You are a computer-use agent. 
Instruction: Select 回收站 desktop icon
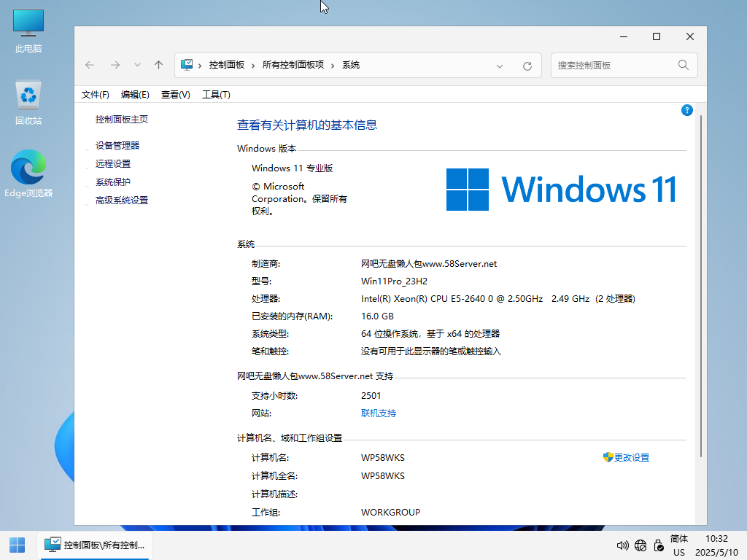pyautogui.click(x=28, y=103)
